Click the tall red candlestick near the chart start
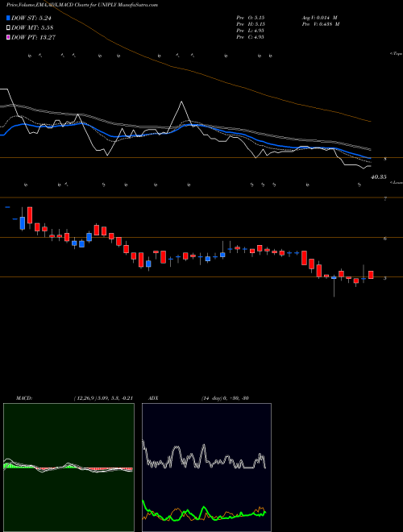403x532 pixels. coord(30,215)
